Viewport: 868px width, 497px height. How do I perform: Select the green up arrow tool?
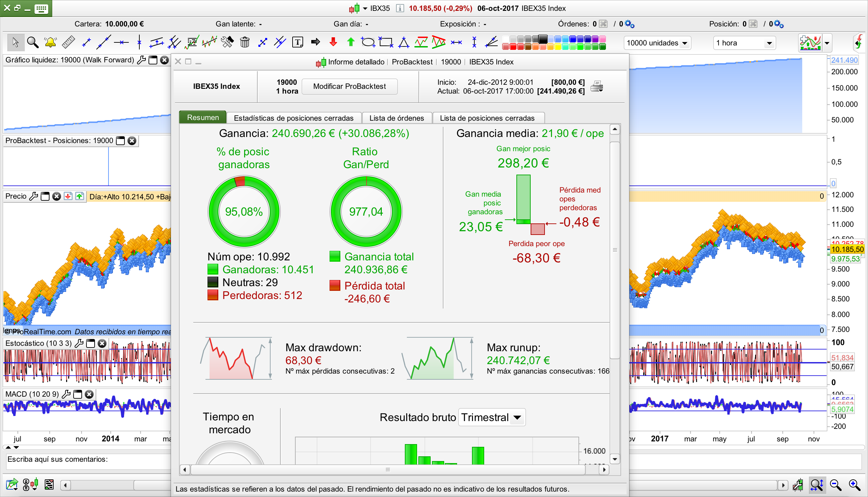tap(351, 42)
